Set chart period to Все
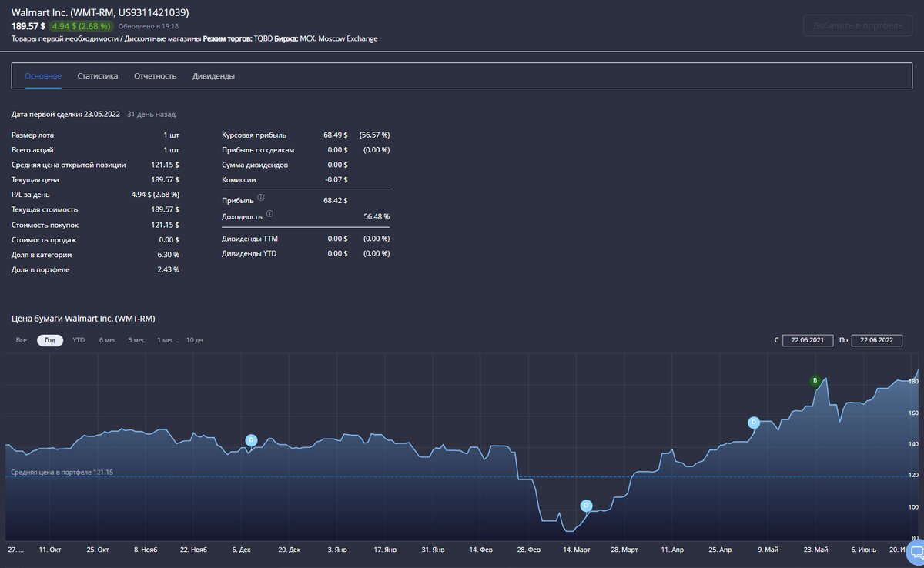 tap(22, 340)
